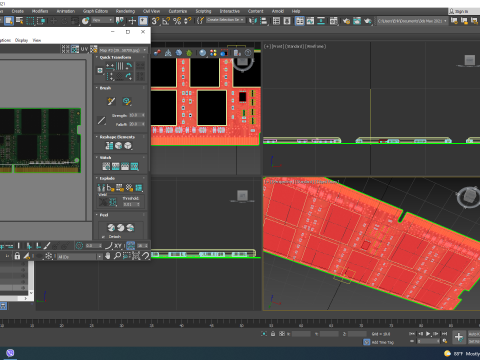
Task: Open the Modifiers menu
Action: (40, 11)
